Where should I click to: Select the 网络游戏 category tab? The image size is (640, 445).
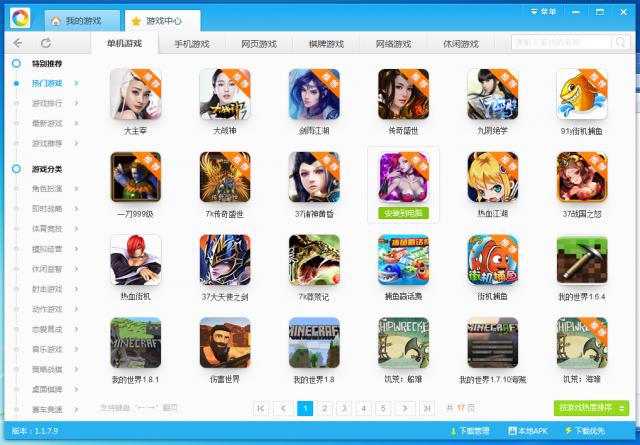[x=393, y=44]
